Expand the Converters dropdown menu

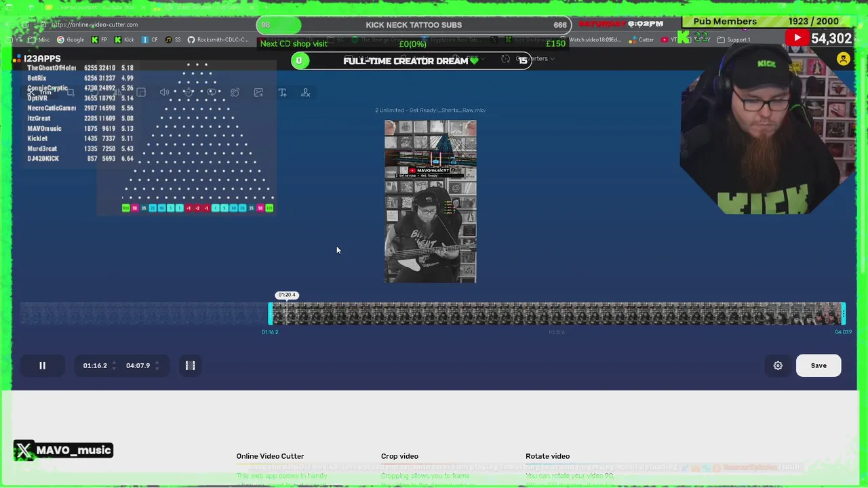click(x=536, y=59)
